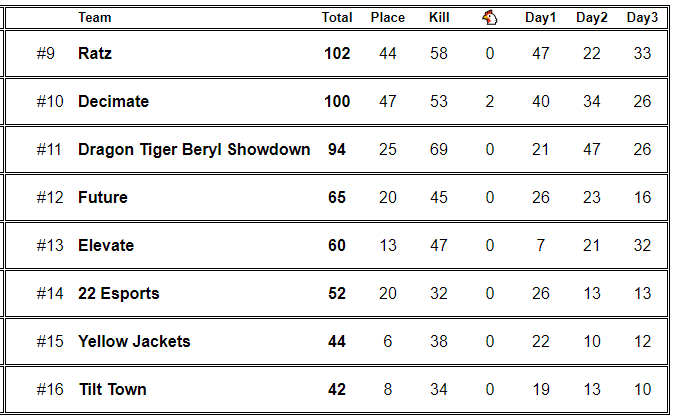673x417 pixels.
Task: Select Decimate's chicken dinner count 2
Action: pos(489,101)
